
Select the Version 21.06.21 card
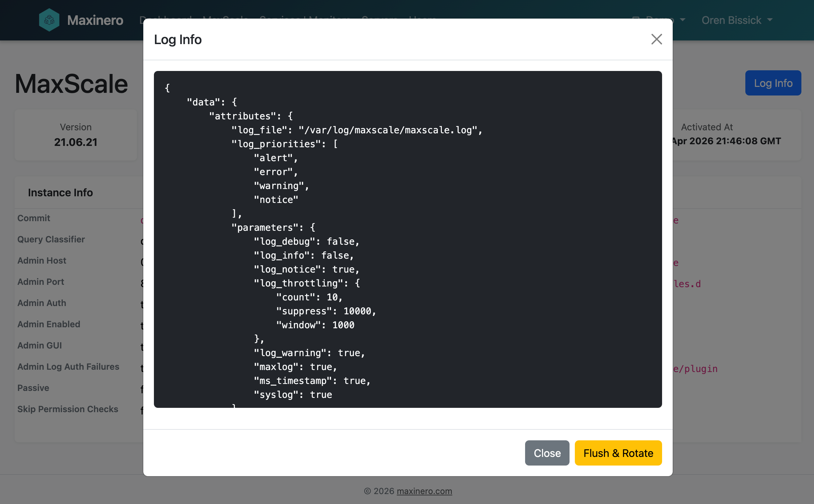pos(76,135)
